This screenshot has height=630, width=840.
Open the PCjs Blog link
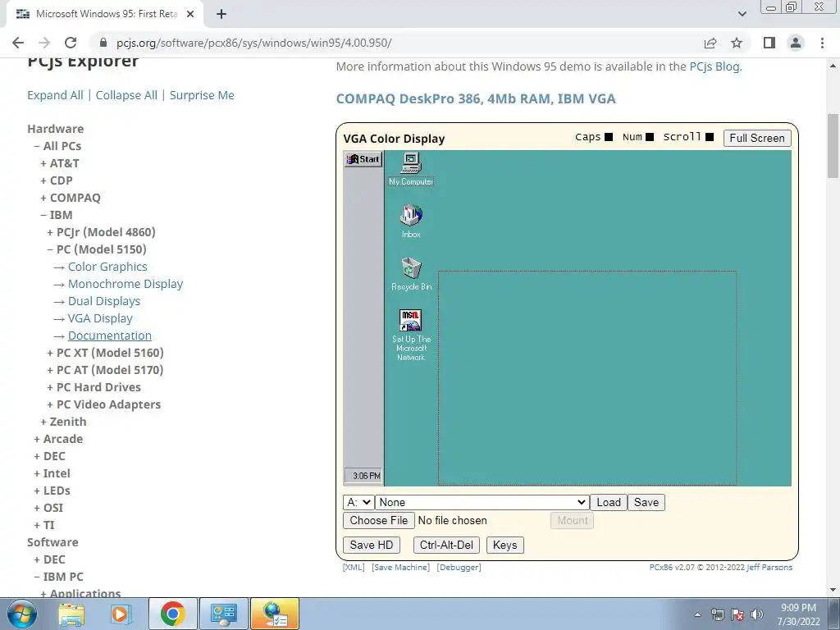tap(714, 66)
